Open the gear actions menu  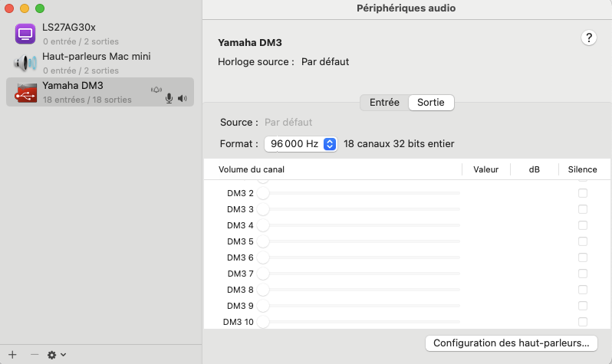point(57,355)
